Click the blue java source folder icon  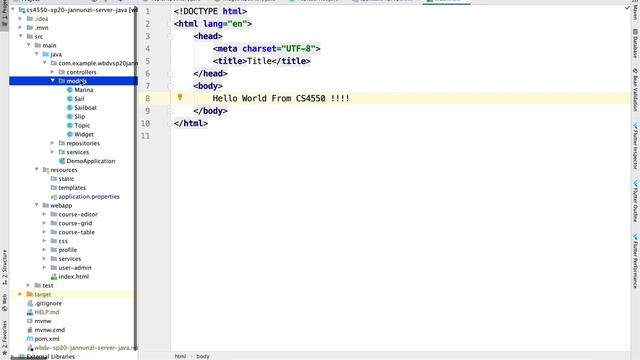coord(46,54)
